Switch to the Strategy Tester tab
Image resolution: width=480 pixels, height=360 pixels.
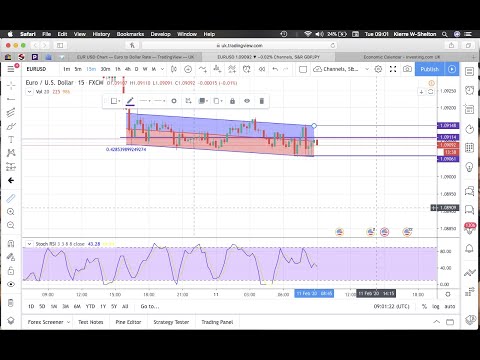tap(171, 322)
